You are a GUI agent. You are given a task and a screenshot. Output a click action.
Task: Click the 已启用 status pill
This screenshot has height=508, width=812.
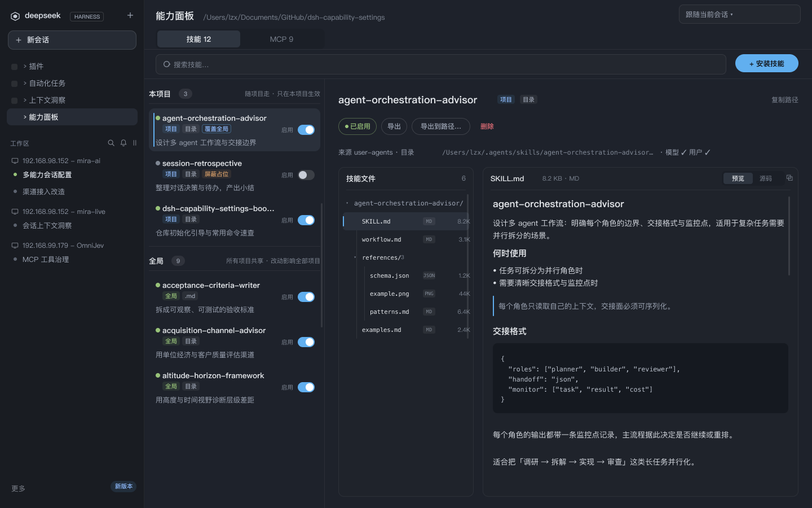(x=358, y=126)
